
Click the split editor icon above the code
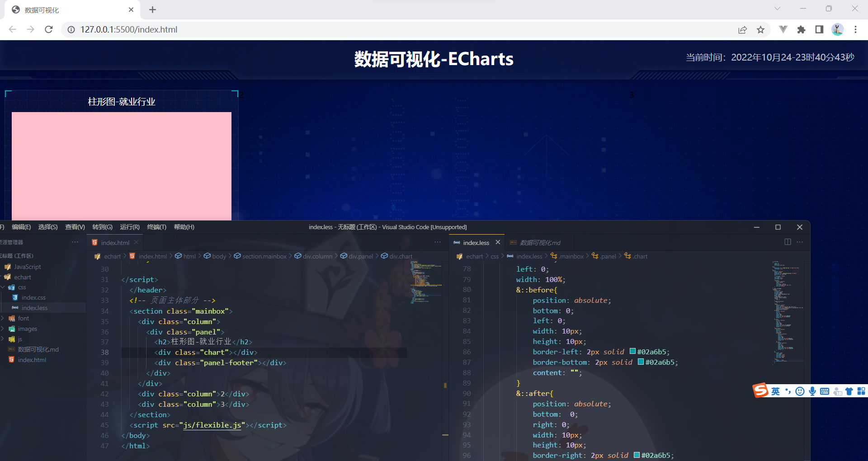point(788,242)
